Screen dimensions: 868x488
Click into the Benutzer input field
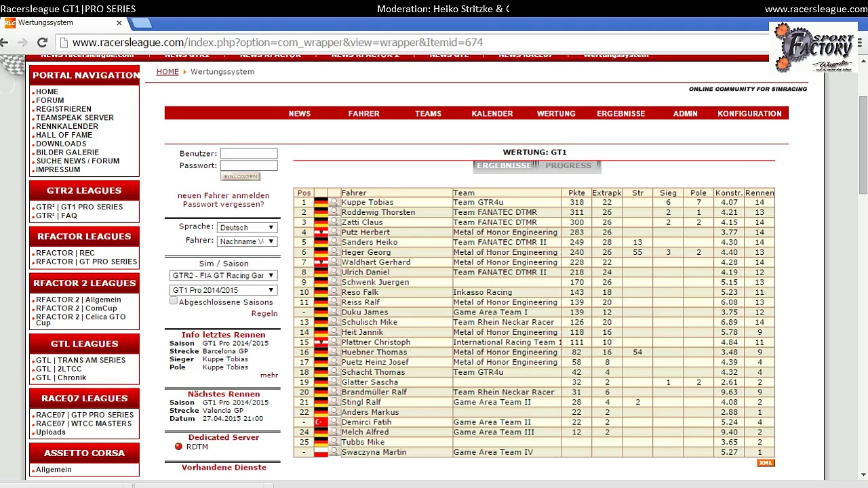pyautogui.click(x=249, y=154)
